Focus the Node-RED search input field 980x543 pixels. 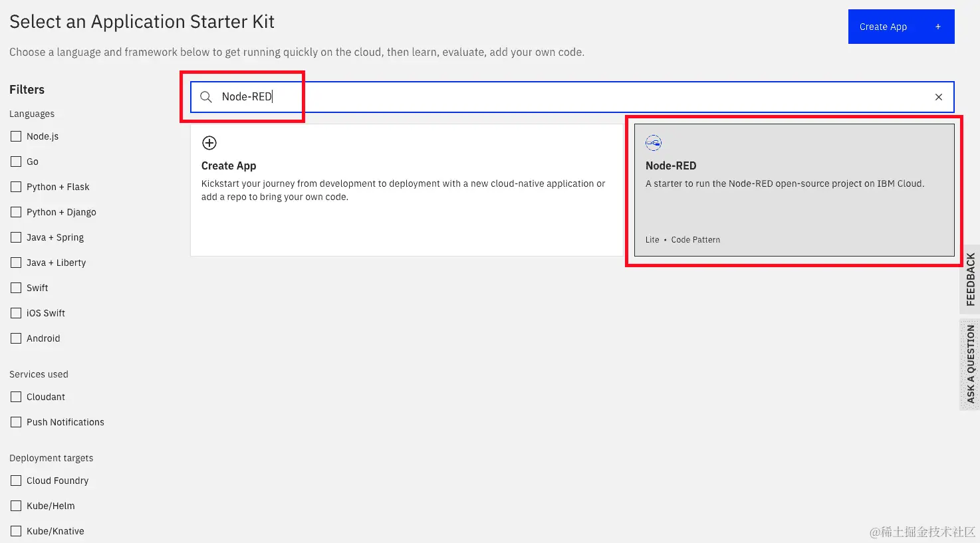(x=572, y=97)
